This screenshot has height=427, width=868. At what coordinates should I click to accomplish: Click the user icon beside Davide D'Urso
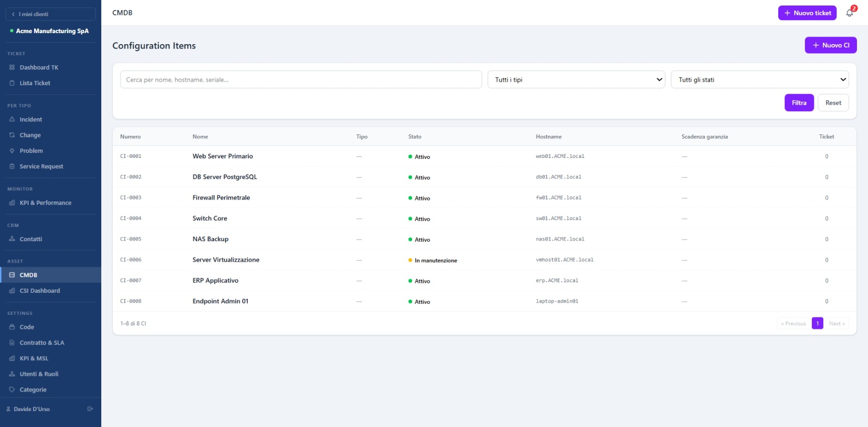9,409
